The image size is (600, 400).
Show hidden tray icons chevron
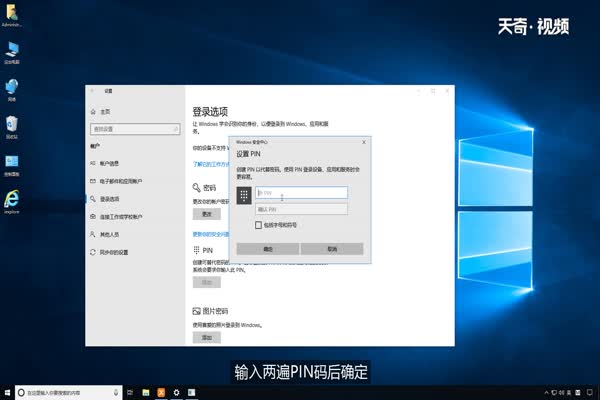546,393
